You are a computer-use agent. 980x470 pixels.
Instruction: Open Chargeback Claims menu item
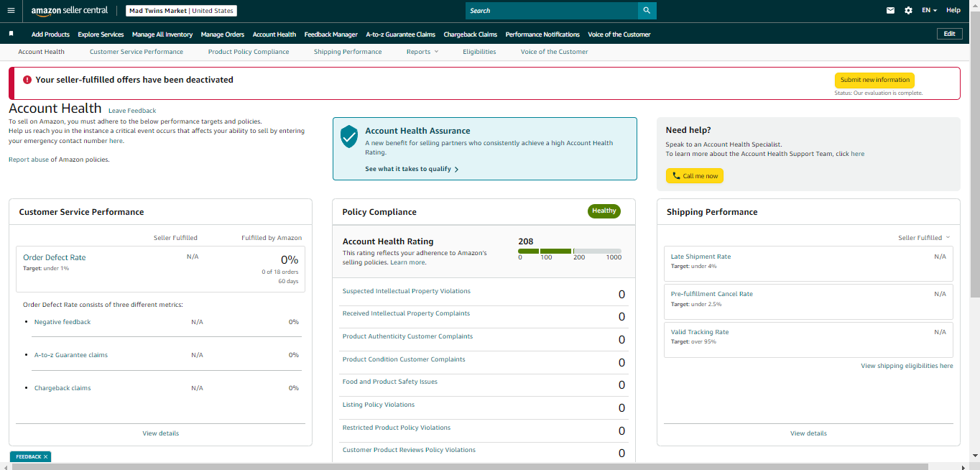[471, 34]
